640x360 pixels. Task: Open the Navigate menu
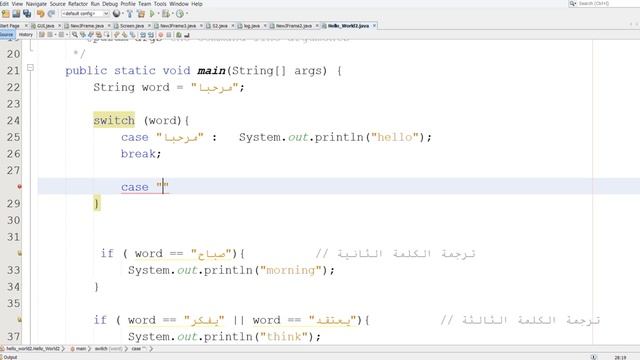36,4
